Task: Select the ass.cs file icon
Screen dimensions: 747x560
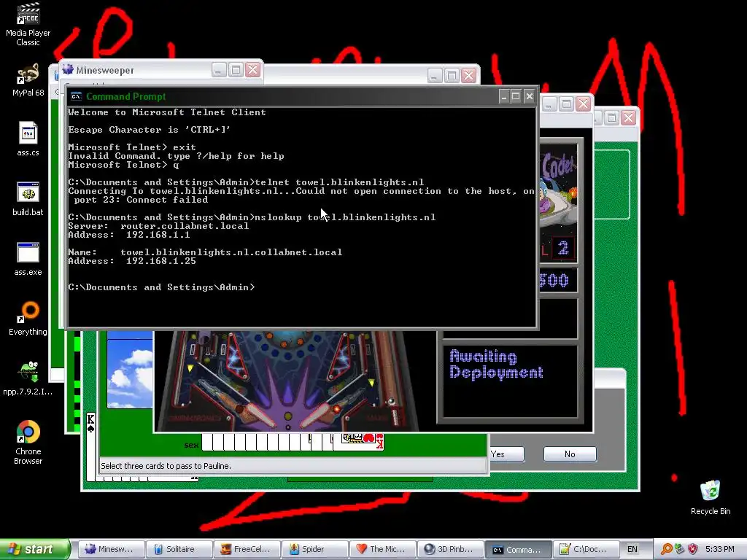Action: (28, 139)
